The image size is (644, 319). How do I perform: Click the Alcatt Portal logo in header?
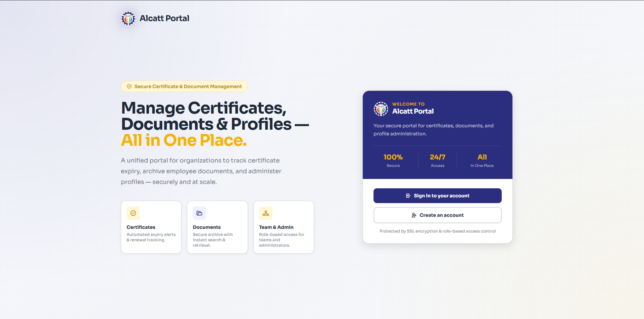coord(128,18)
